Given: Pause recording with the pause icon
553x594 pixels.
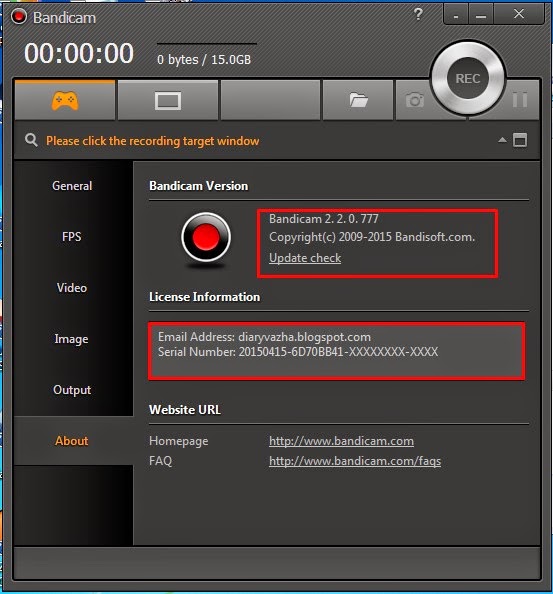Looking at the screenshot, I should 520,100.
